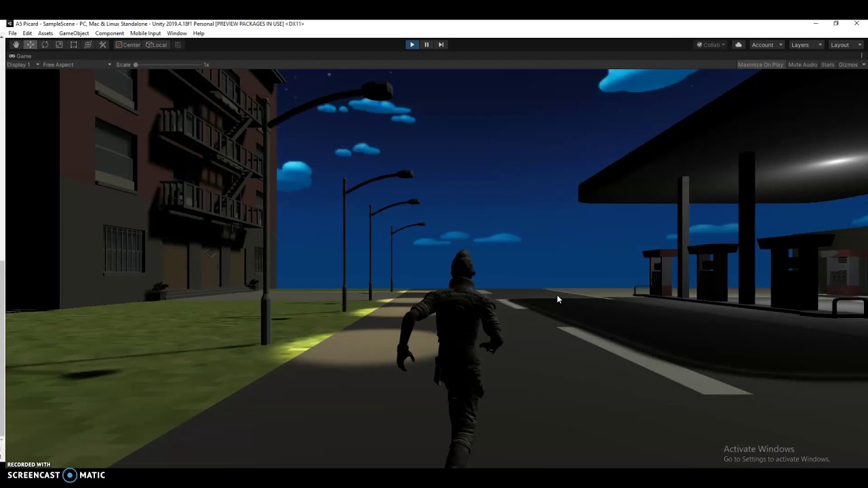868x488 pixels.
Task: Toggle Maximize On Play
Action: click(x=760, y=64)
